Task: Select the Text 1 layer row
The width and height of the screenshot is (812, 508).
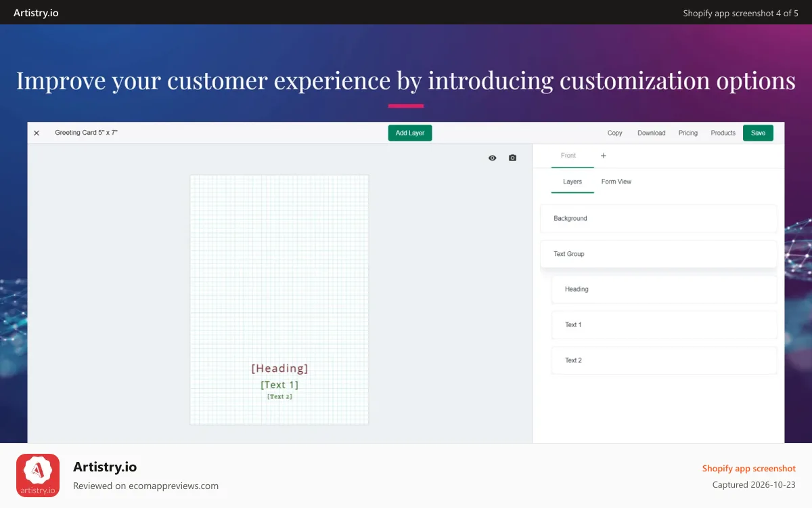Action: (x=664, y=325)
